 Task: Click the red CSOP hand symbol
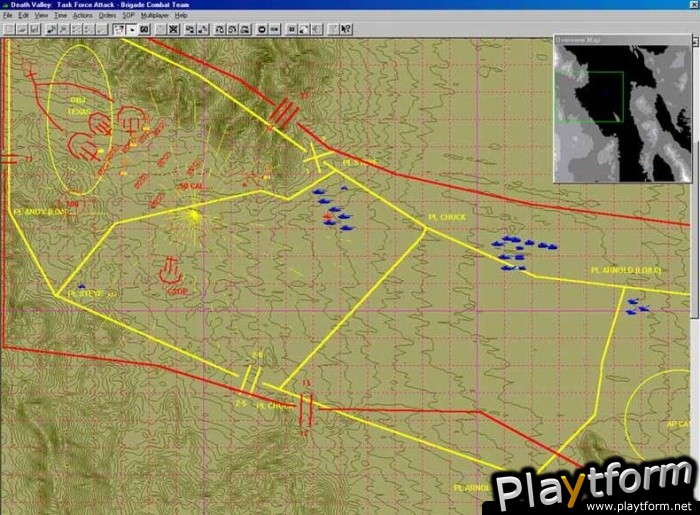coord(170,271)
